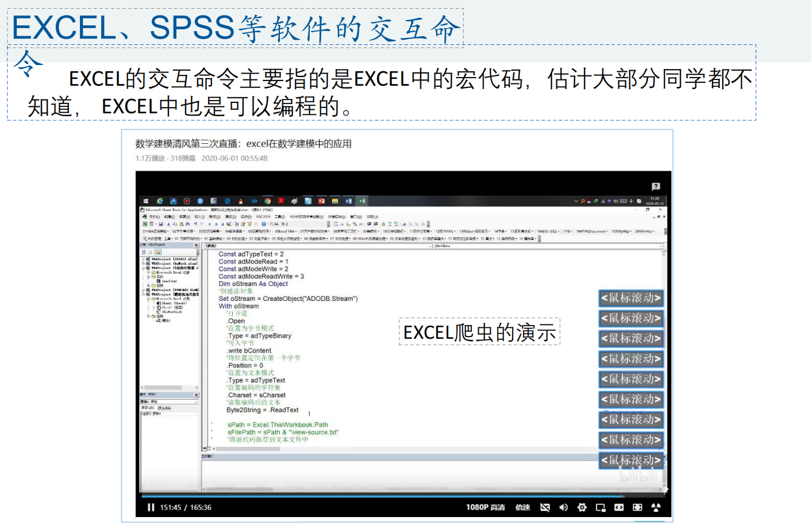Open the VBE2019 menu
Image resolution: width=812 pixels, height=528 pixels.
tap(263, 217)
